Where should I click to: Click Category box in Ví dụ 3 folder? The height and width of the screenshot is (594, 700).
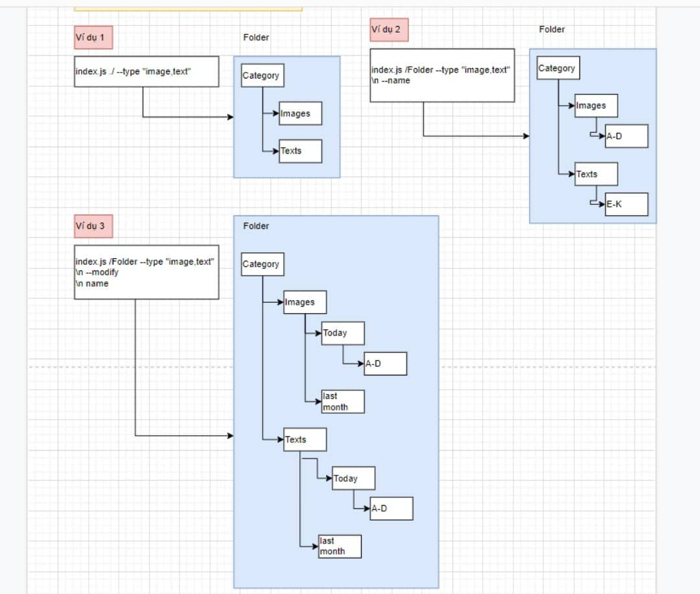coord(262,264)
